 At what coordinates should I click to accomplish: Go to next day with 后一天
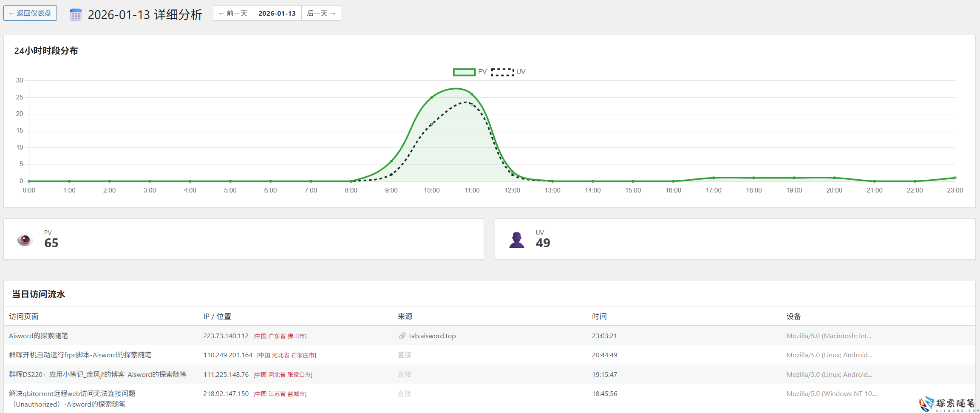[321, 13]
